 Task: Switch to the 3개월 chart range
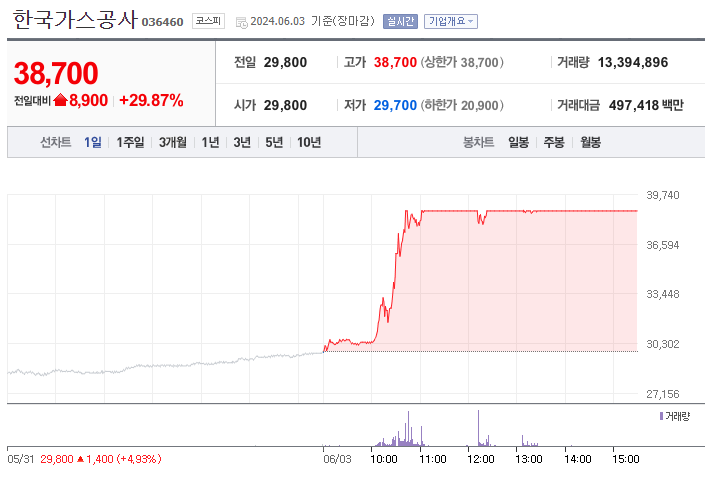pyautogui.click(x=173, y=142)
